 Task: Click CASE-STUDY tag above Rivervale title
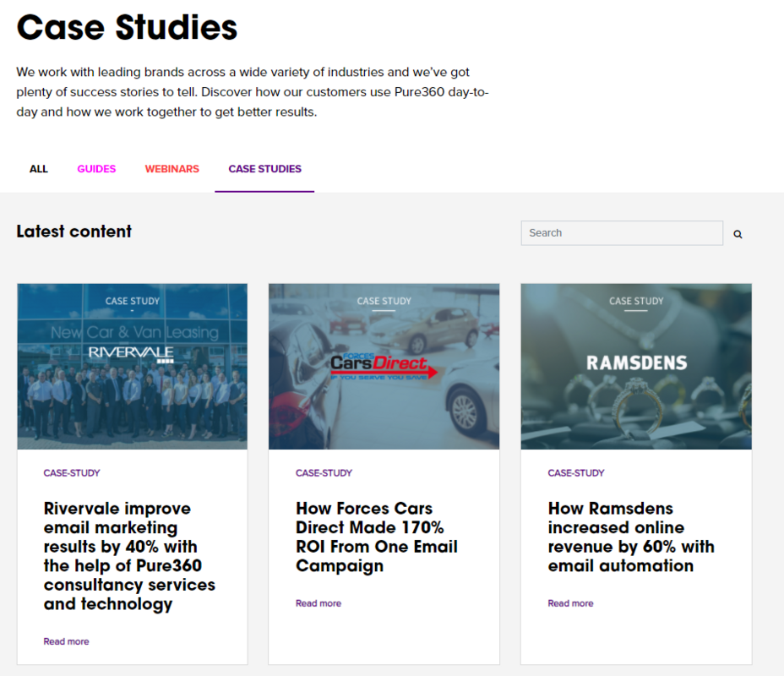(x=72, y=473)
